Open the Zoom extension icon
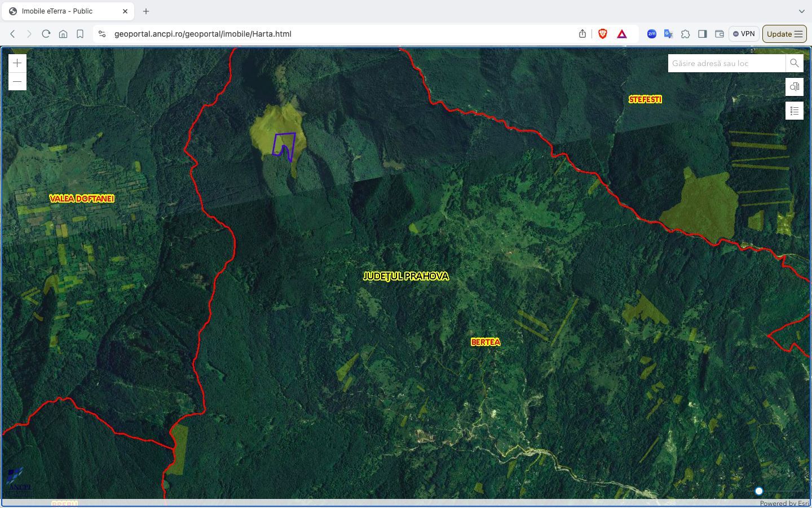Viewport: 812px width, 508px height. tap(652, 34)
